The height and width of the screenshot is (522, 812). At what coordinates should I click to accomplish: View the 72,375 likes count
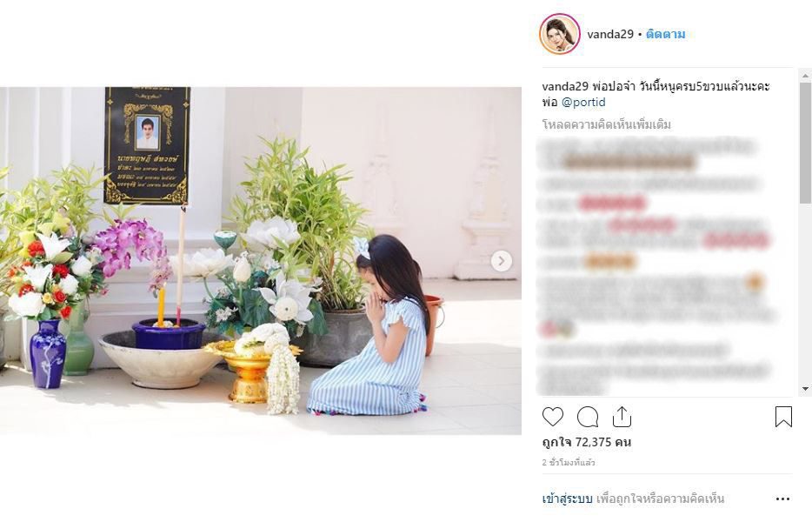(x=587, y=442)
